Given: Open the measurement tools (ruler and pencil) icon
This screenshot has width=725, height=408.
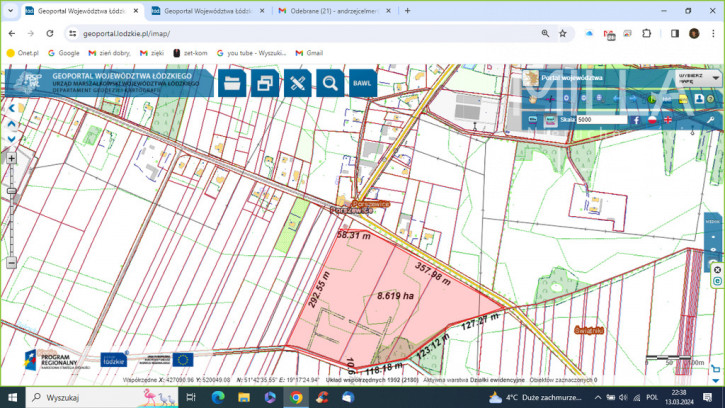Looking at the screenshot, I should click(x=297, y=83).
